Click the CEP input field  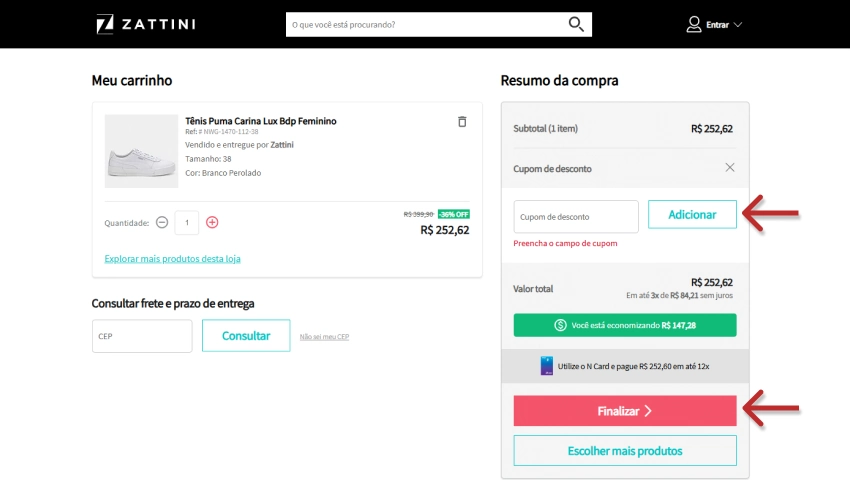coord(142,336)
